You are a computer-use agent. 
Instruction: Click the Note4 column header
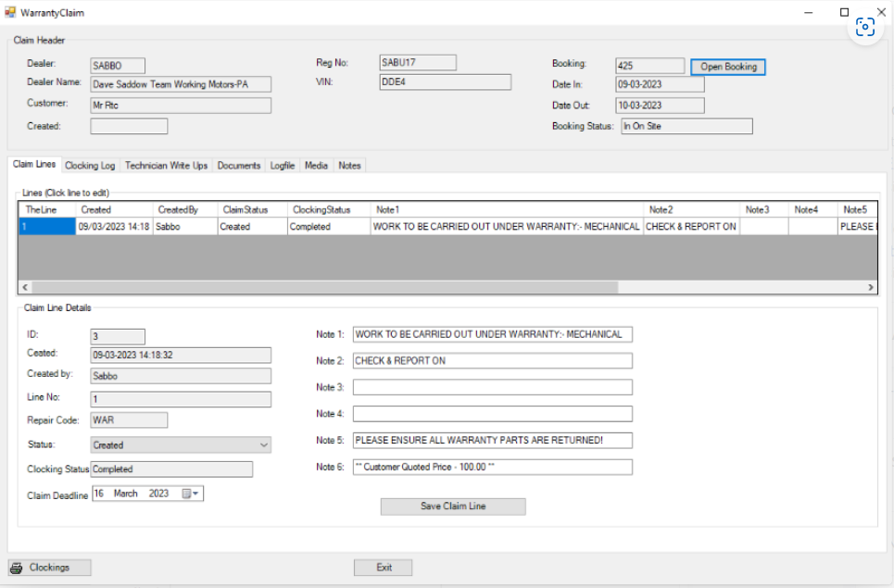click(x=812, y=209)
